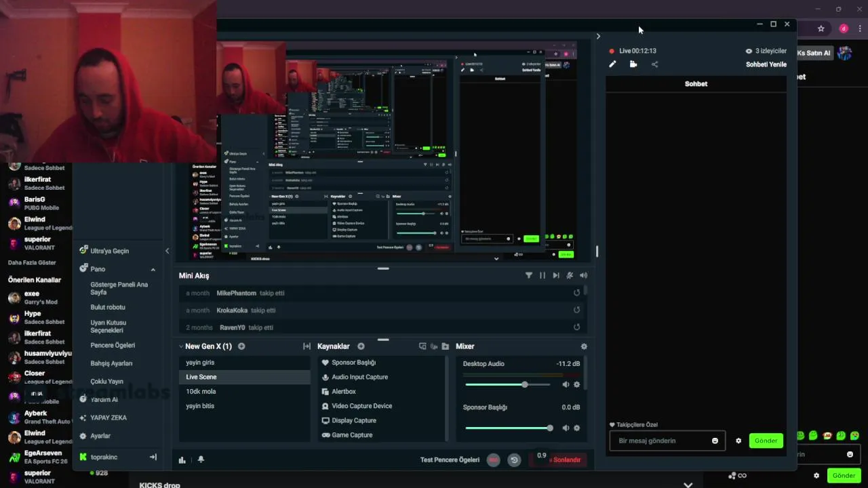868x488 pixels.
Task: Open the Desktop Audio settings gear
Action: click(577, 384)
